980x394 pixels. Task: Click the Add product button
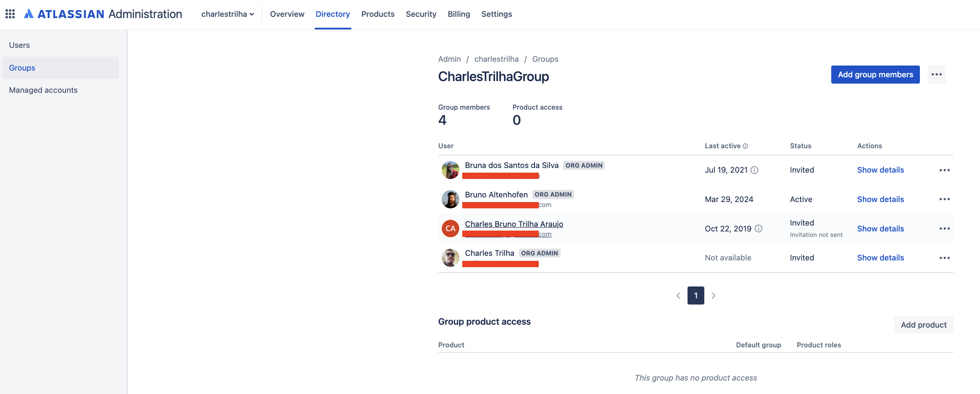pos(923,325)
